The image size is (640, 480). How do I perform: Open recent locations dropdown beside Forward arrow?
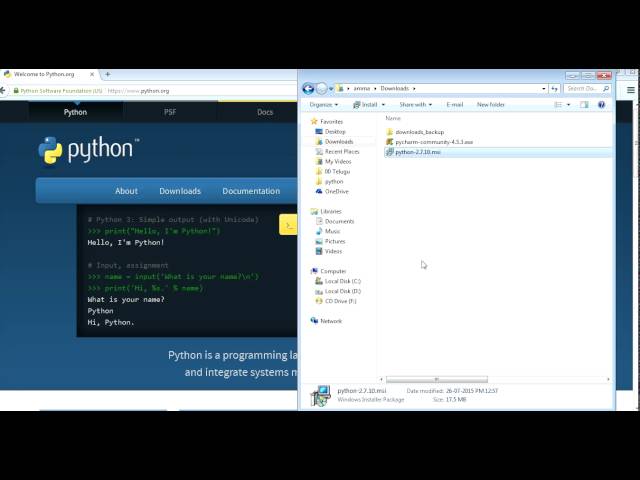331,89
